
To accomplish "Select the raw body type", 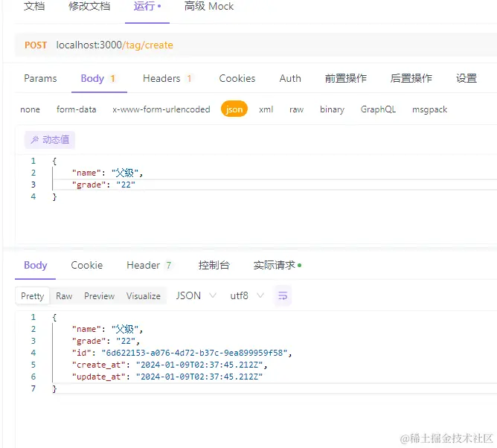I will [296, 109].
